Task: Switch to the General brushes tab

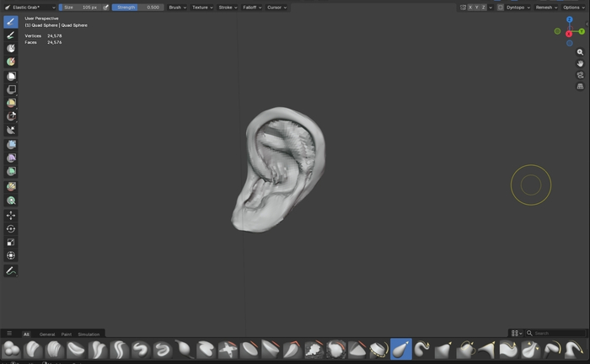Action: point(47,334)
